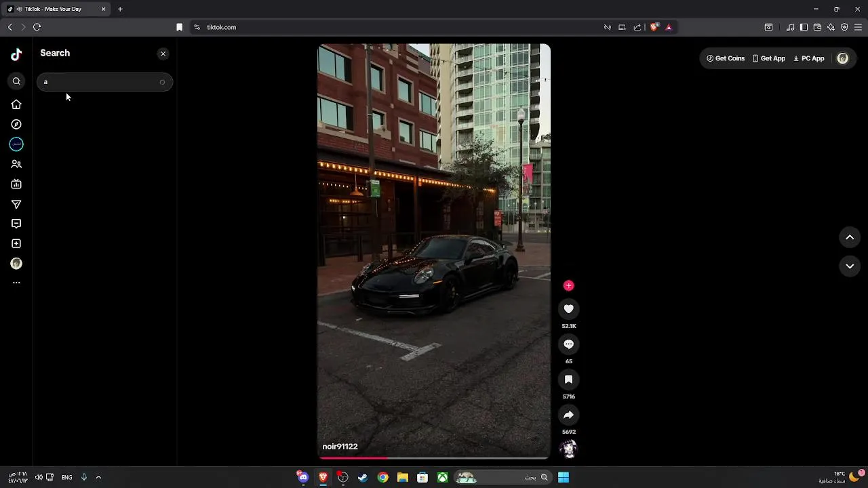Image resolution: width=868 pixels, height=488 pixels.
Task: Click the share page icon in address bar
Action: tap(637, 27)
